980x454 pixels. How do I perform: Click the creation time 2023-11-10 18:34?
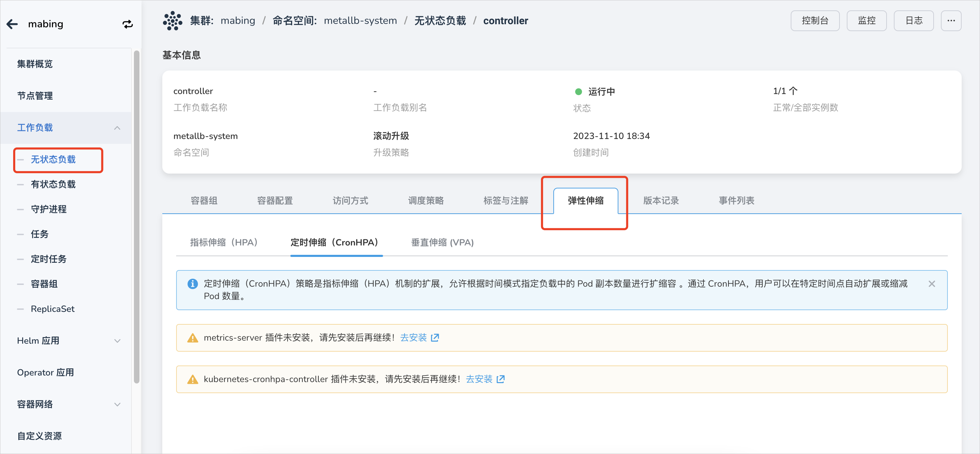click(x=611, y=136)
